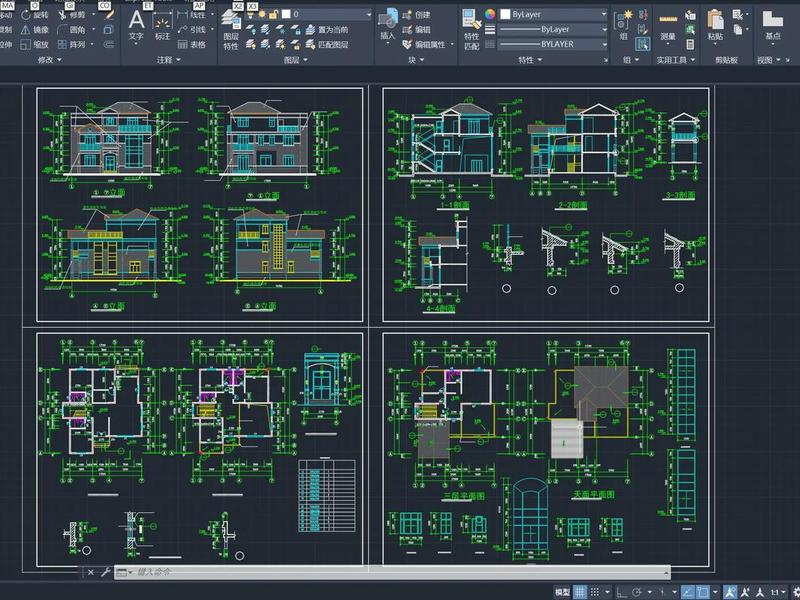The width and height of the screenshot is (800, 600).
Task: Toggle object snap tracking in status bar
Action: 687,592
